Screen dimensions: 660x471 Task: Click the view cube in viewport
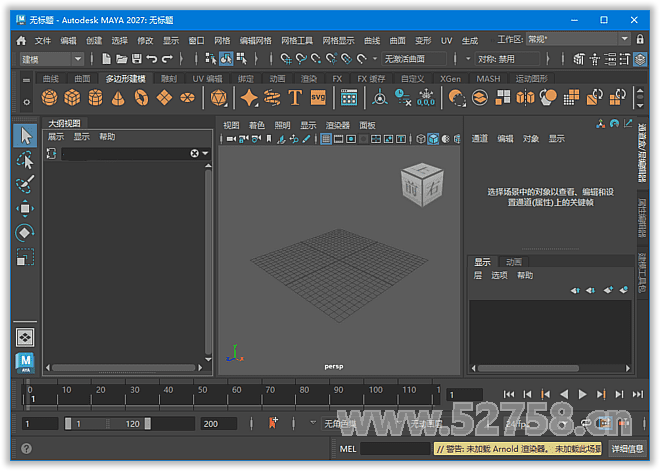pos(422,185)
